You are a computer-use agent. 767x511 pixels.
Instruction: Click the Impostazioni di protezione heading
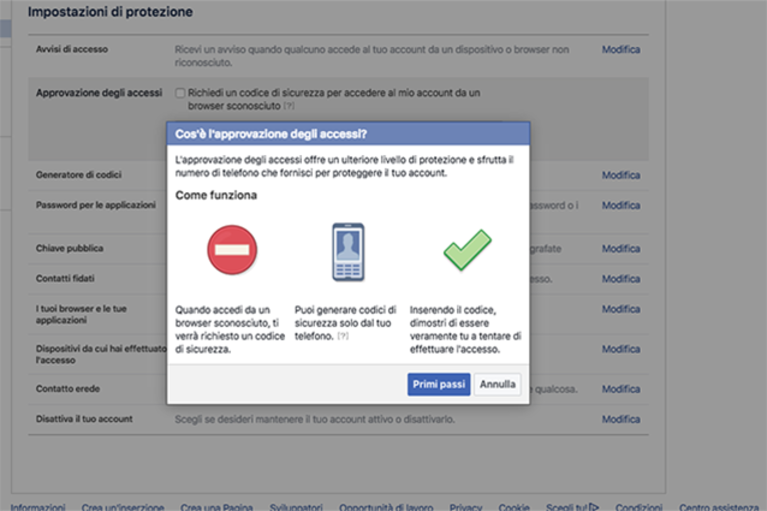[x=110, y=12]
